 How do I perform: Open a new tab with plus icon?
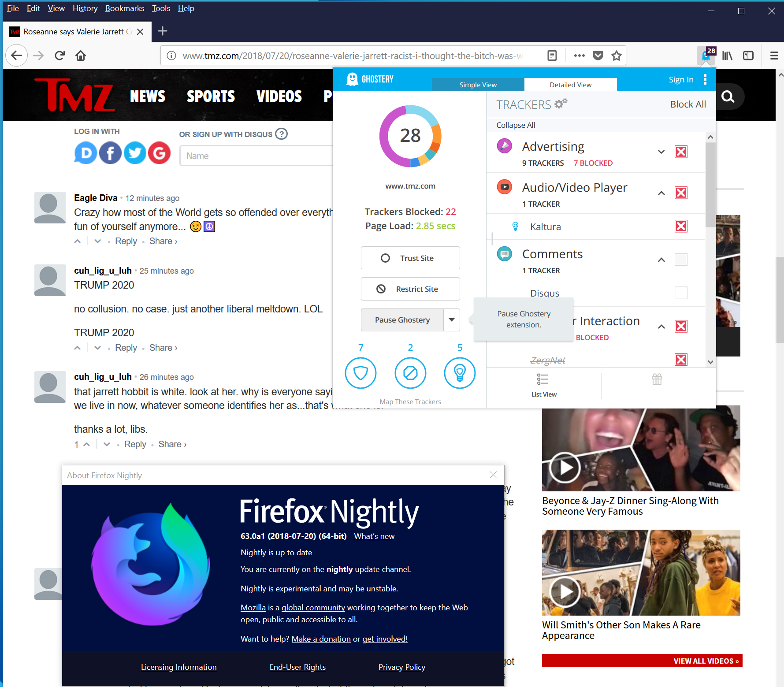tap(163, 31)
